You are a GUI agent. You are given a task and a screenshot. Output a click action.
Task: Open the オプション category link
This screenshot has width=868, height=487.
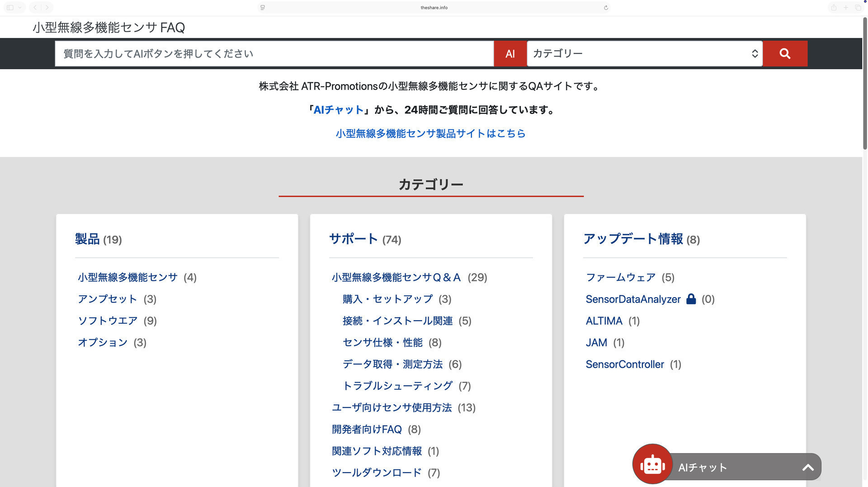pyautogui.click(x=103, y=342)
